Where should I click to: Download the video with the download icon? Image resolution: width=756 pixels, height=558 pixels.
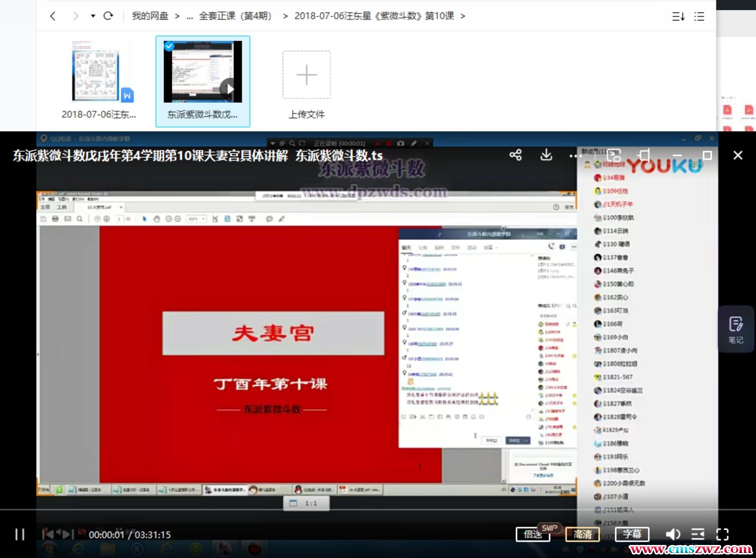click(x=546, y=155)
